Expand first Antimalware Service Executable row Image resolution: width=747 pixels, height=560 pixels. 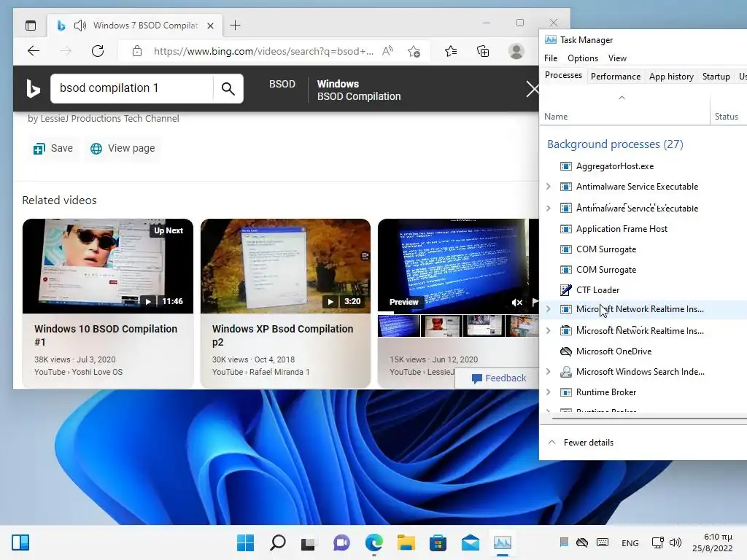549,187
